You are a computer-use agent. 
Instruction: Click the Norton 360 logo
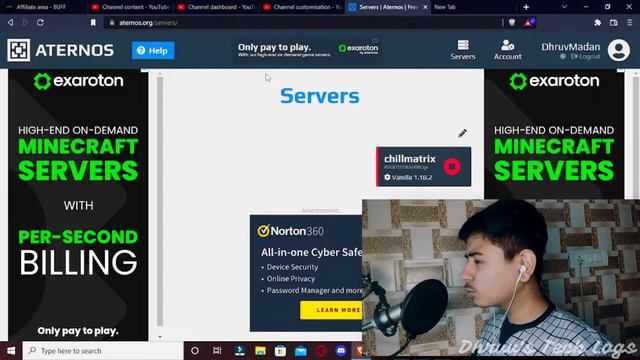coord(291,231)
